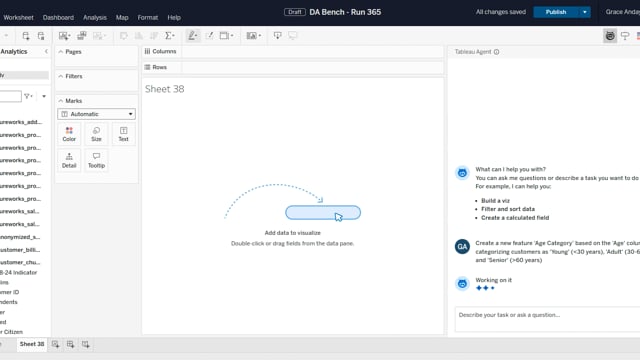Open the Dashboard menu
640x360 pixels.
(58, 18)
